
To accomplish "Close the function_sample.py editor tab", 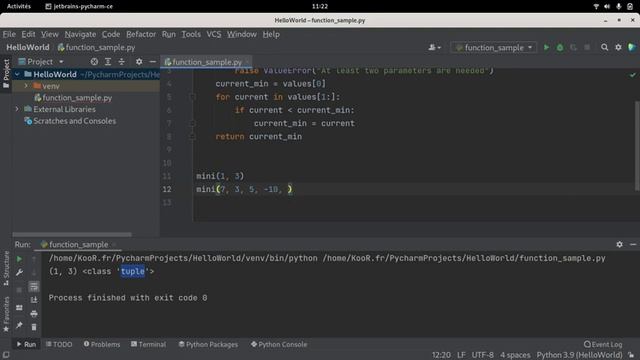I will tap(247, 62).
